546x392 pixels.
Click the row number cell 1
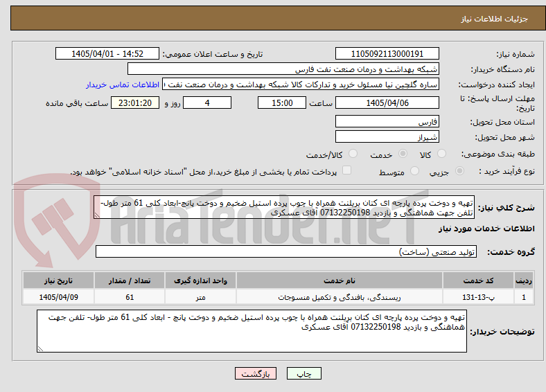tap(524, 297)
